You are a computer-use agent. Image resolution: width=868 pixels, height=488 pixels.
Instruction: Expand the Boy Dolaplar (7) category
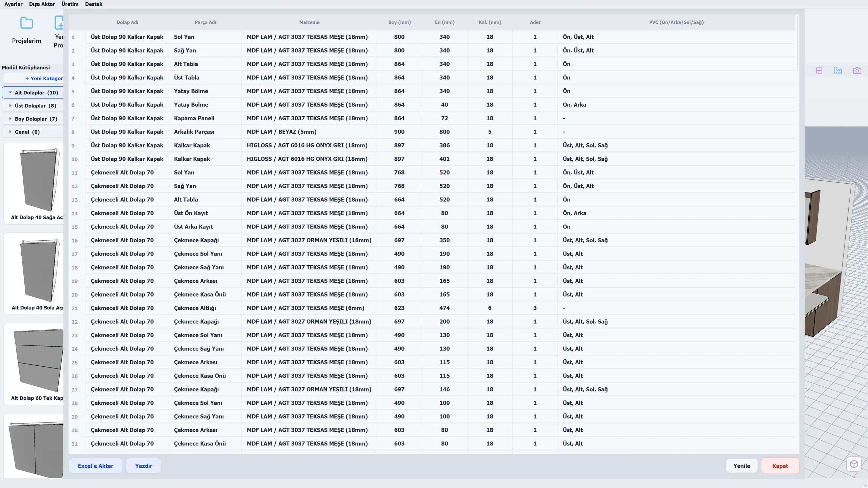(33, 119)
